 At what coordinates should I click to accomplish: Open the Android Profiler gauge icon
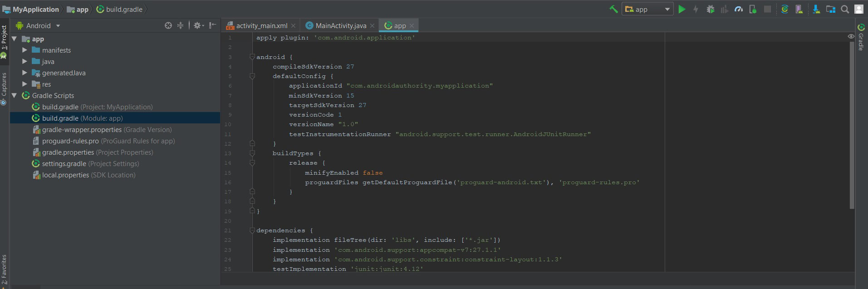click(739, 9)
